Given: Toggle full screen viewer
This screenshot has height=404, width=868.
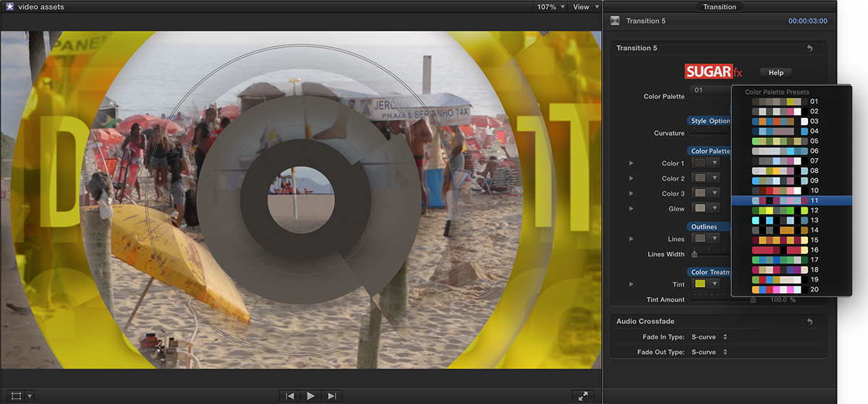Looking at the screenshot, I should pyautogui.click(x=582, y=395).
